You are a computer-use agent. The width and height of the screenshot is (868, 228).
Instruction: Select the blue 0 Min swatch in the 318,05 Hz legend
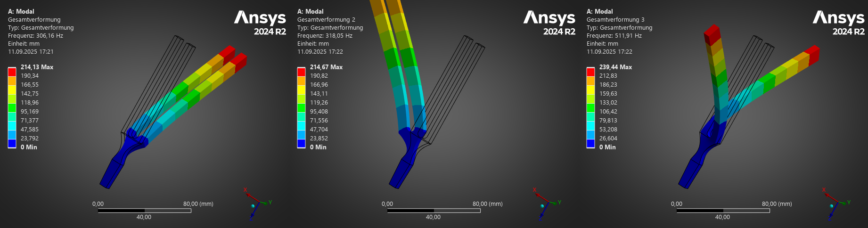[301, 144]
